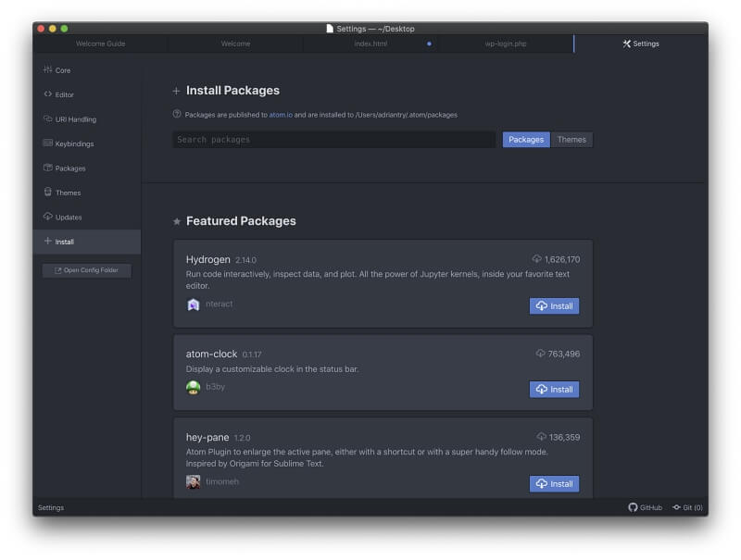Click the plus icon beside Install Packages
This screenshot has width=741, height=560.
pos(176,91)
